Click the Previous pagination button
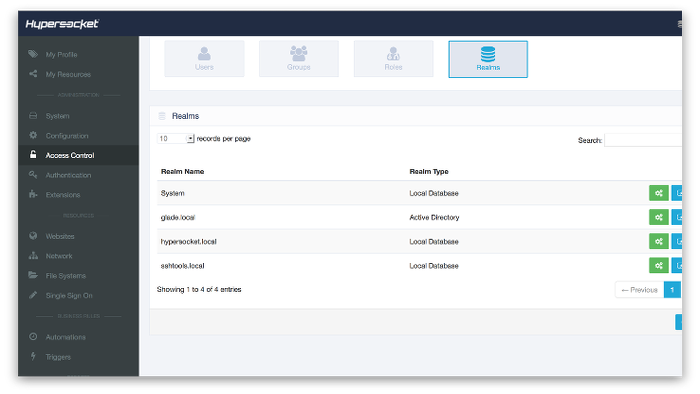Viewport: 700px width, 394px height. pyautogui.click(x=639, y=290)
